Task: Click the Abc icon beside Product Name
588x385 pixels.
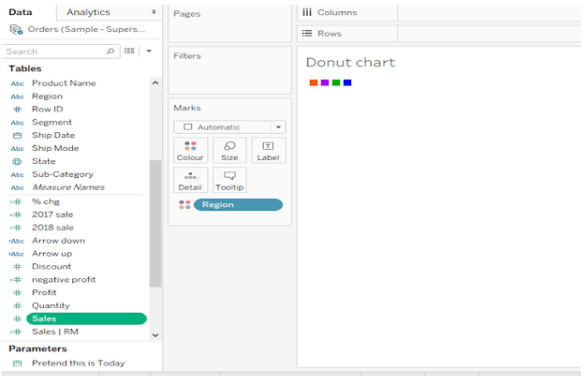Action: click(x=17, y=83)
